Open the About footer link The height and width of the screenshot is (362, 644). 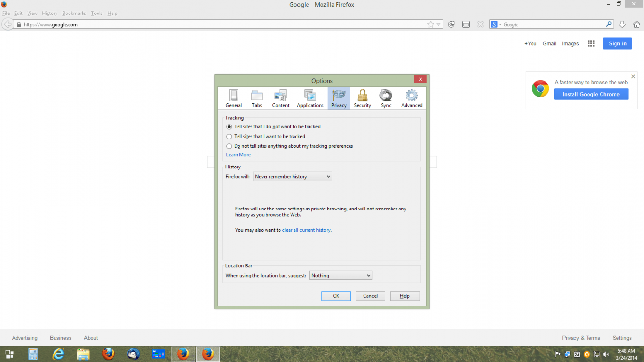pyautogui.click(x=91, y=338)
